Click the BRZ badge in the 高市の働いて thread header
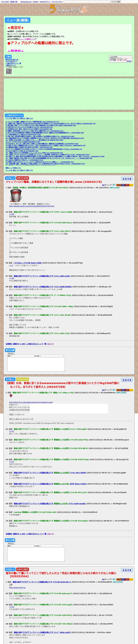Viewport: 138px width, 644px height. click(x=119, y=579)
